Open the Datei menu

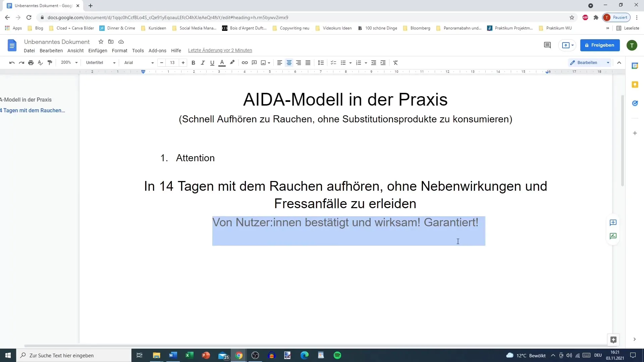point(29,51)
